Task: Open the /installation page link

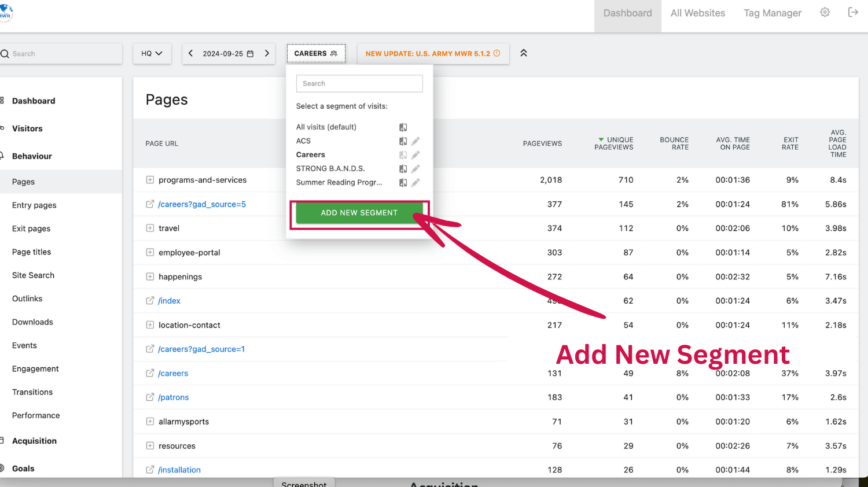Action: click(179, 470)
